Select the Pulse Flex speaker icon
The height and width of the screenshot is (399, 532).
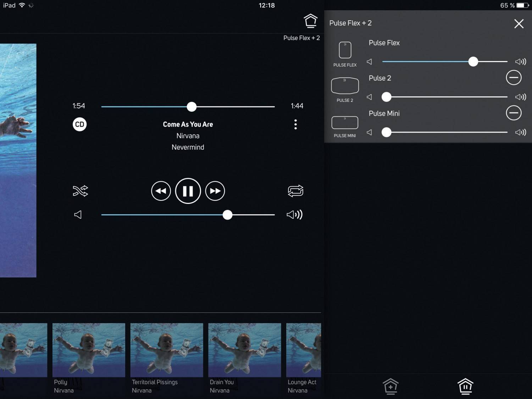click(345, 50)
